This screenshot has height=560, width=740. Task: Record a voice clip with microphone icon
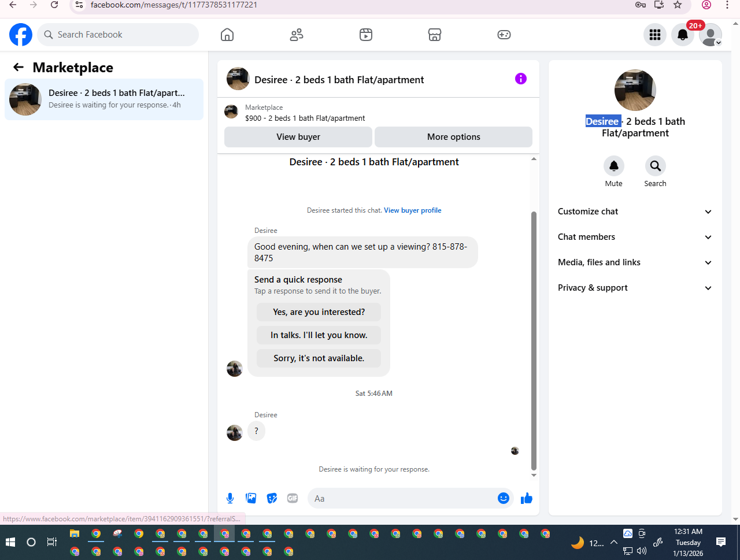tap(230, 498)
